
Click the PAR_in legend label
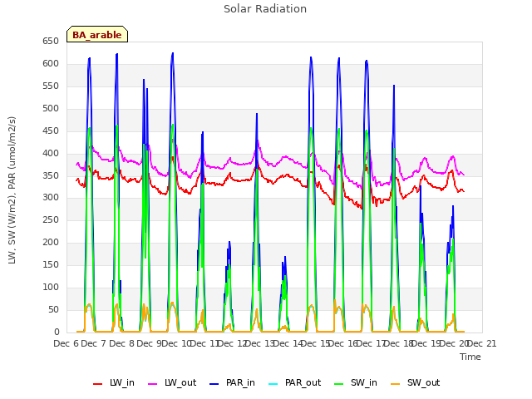click(240, 382)
